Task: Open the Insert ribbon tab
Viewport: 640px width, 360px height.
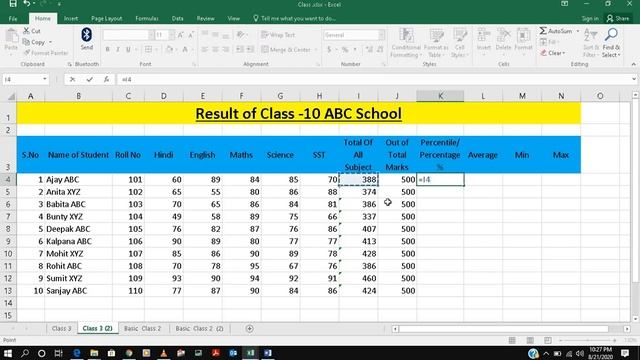Action: tap(71, 18)
